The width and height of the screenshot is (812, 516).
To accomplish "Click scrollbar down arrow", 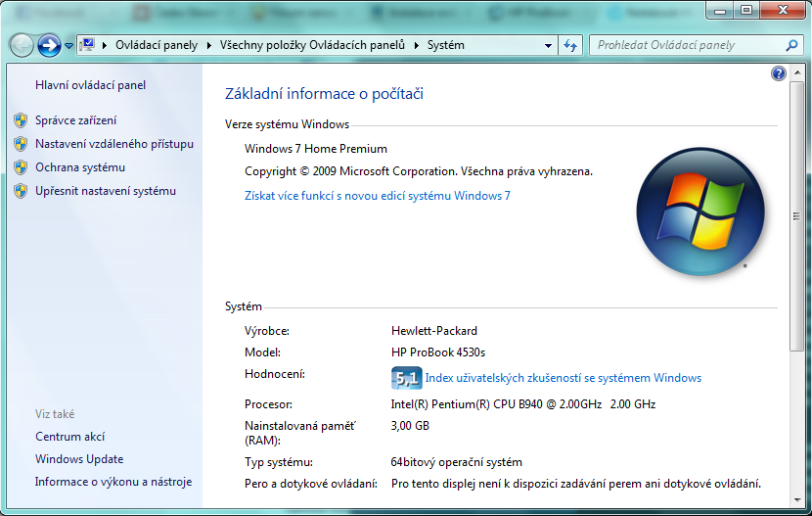I will tap(797, 500).
